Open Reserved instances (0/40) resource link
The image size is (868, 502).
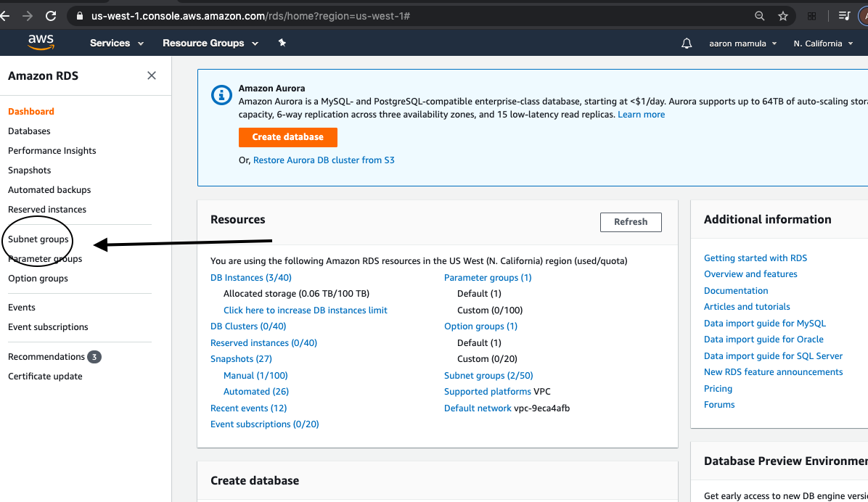(263, 342)
